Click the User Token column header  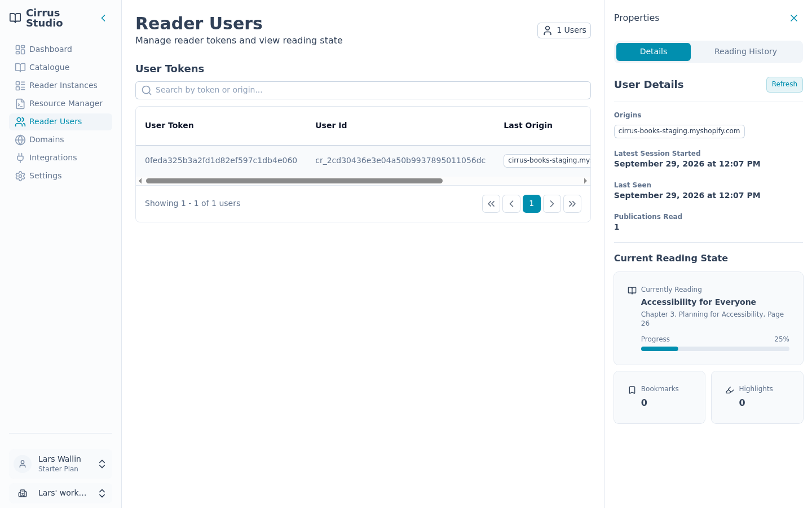[x=169, y=125]
